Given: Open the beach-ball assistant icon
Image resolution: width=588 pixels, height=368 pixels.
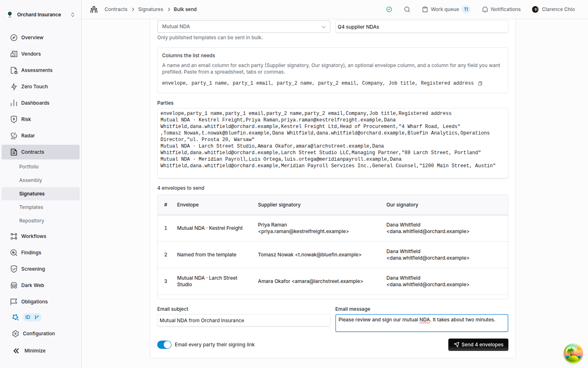Looking at the screenshot, I should (x=573, y=353).
